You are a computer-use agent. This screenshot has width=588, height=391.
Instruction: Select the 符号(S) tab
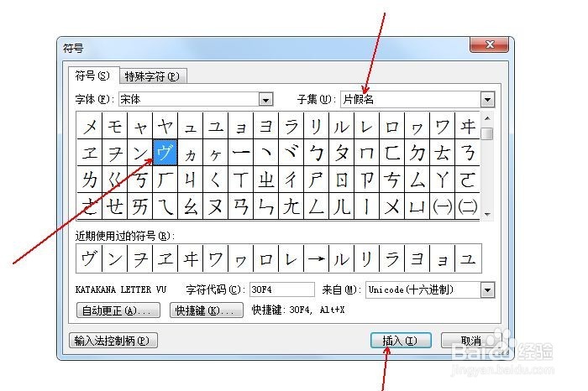click(92, 76)
